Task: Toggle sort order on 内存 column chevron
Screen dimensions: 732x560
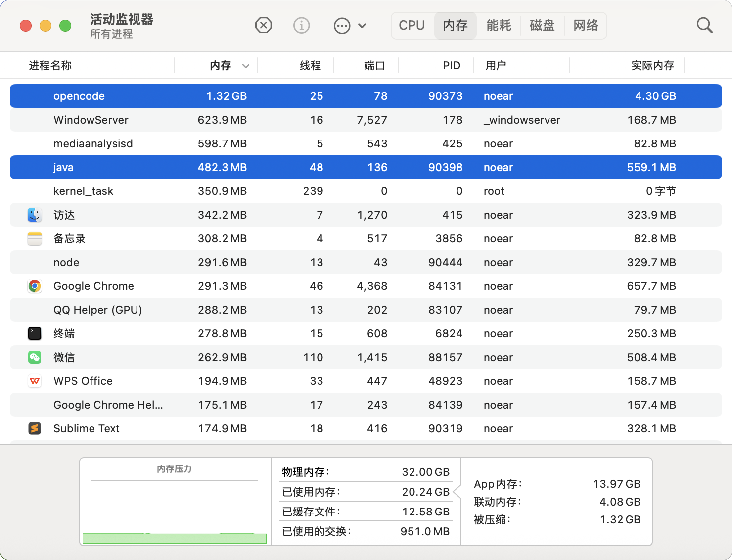Action: (x=246, y=66)
